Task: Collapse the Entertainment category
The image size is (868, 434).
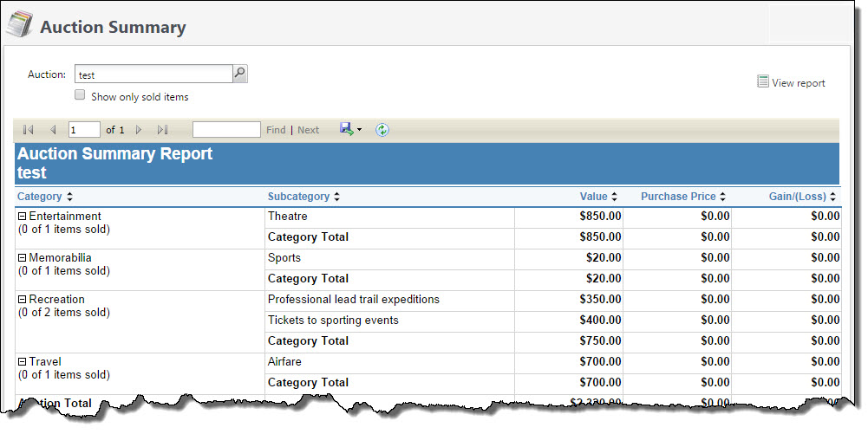Action: point(23,217)
